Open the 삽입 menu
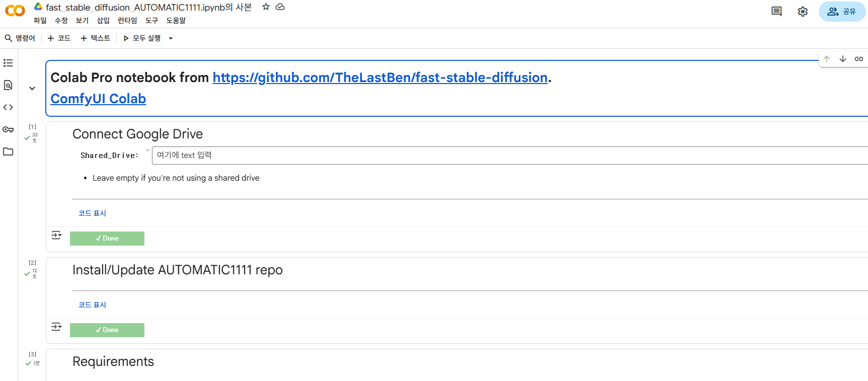Screen dimensions: 868x381 (103, 21)
